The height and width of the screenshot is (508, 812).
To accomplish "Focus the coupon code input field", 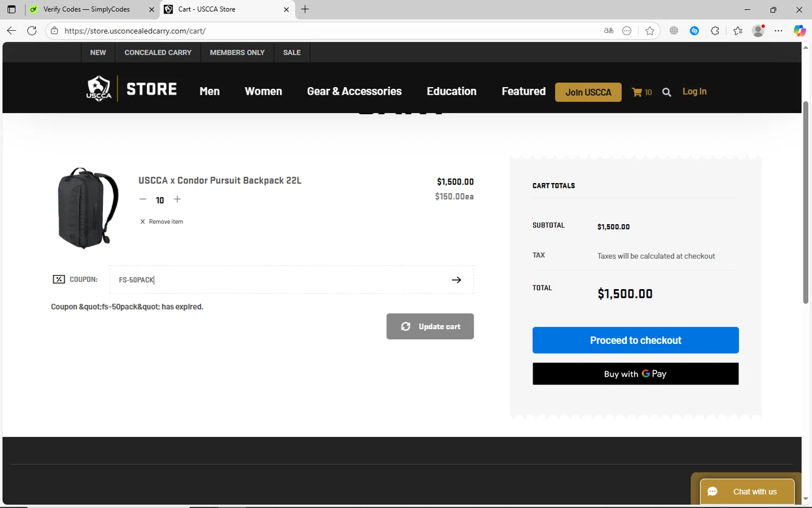I will [x=291, y=279].
